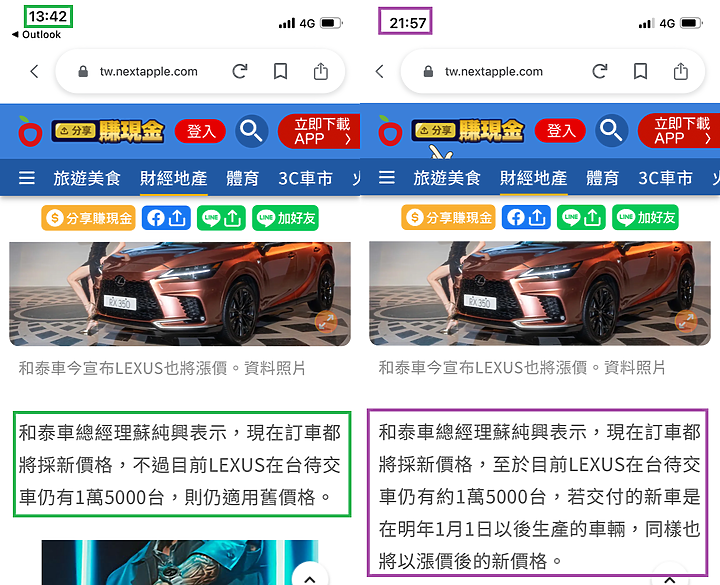The image size is (720, 585).
Task: Open search magnifier in left screenshot
Action: coord(252,131)
